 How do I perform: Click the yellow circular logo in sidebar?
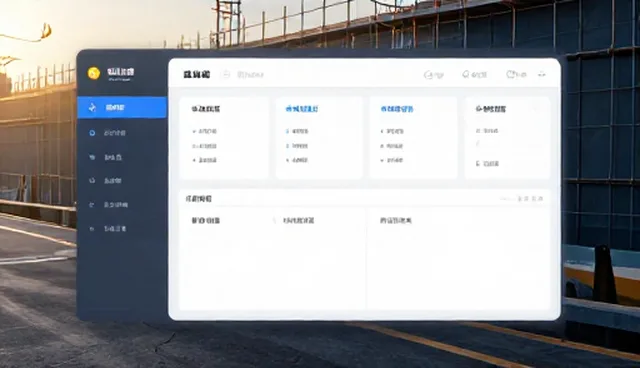pos(94,73)
